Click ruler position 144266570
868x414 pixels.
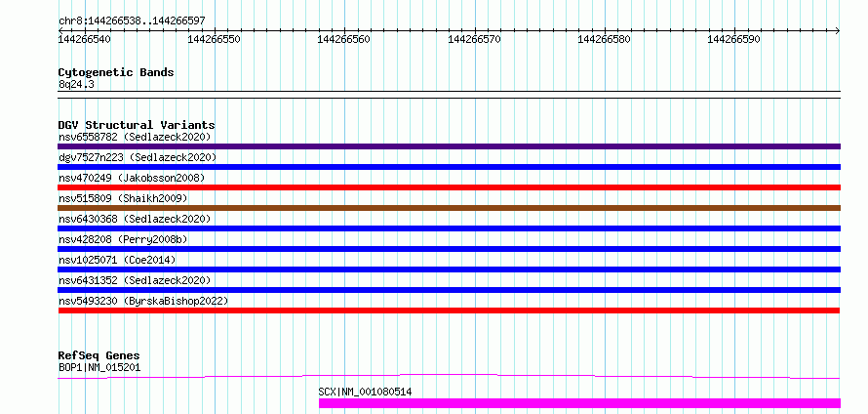pos(474,39)
